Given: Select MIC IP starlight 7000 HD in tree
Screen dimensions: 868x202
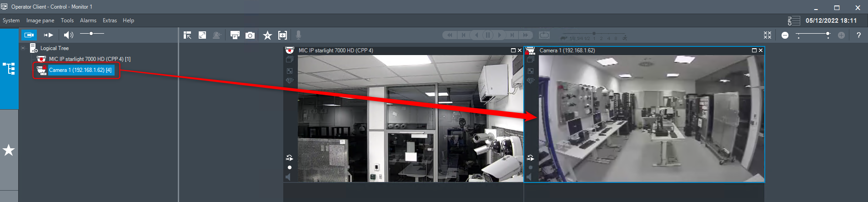Looking at the screenshot, I should [90, 59].
